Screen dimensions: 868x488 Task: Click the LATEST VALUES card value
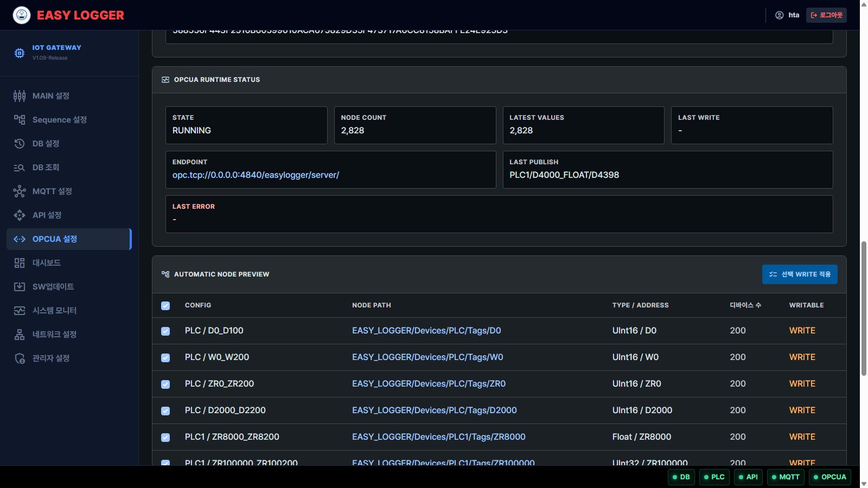tap(521, 131)
